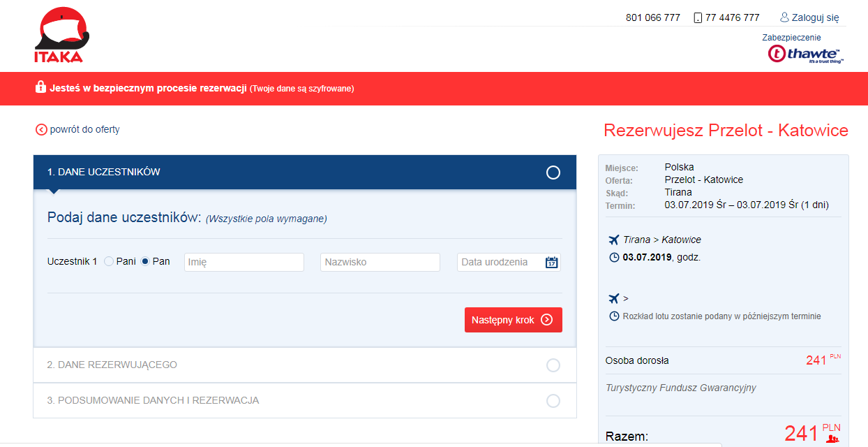Click the total price 241 PLN by Razem

[x=812, y=433]
